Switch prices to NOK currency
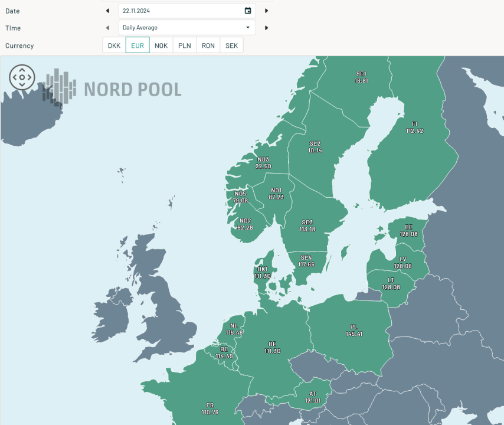This screenshot has height=425, width=504. 161,45
